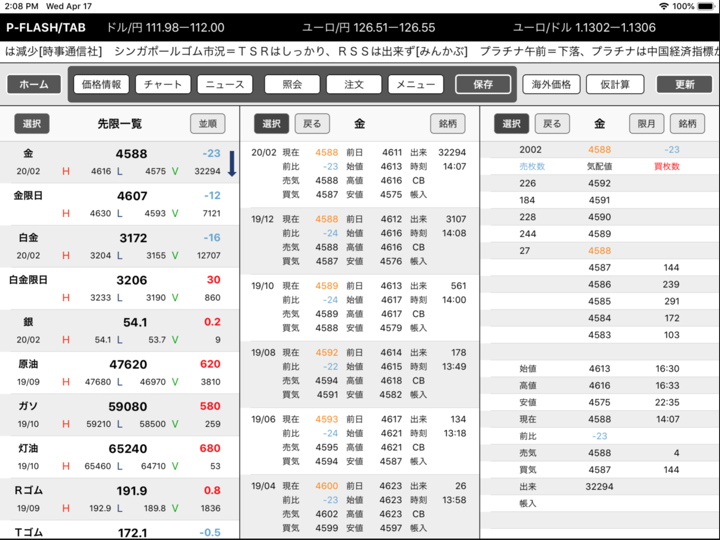Open the 照会 inquiry page

tap(292, 85)
